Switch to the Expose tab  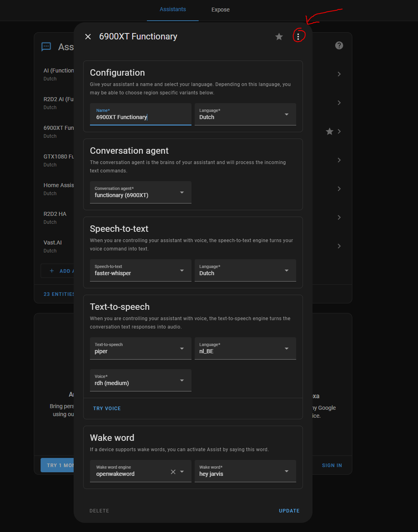pyautogui.click(x=220, y=9)
